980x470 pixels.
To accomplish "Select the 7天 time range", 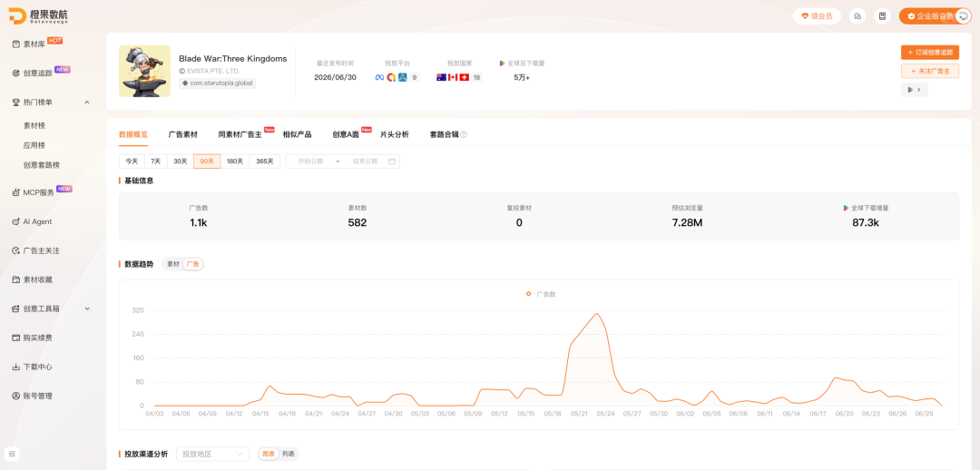I will pos(156,162).
